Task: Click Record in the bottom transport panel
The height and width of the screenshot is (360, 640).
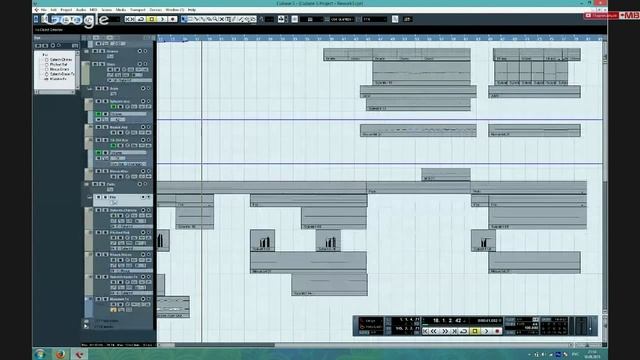Action: [497, 331]
